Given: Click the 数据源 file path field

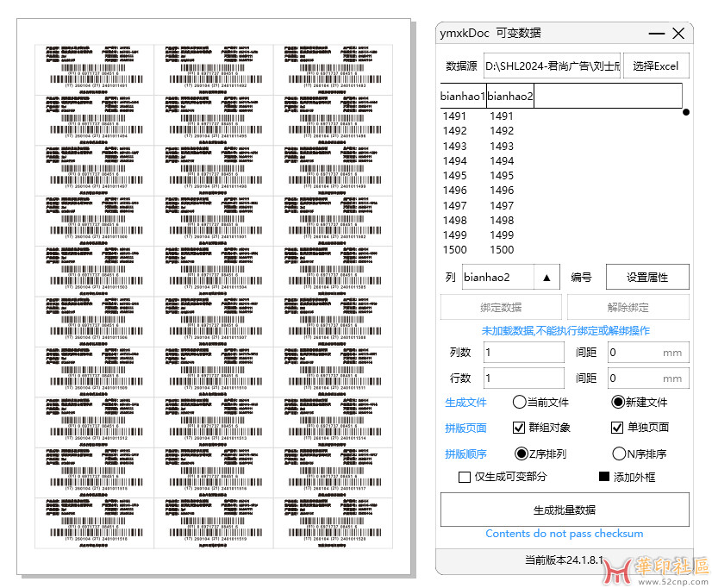Looking at the screenshot, I should pos(552,66).
